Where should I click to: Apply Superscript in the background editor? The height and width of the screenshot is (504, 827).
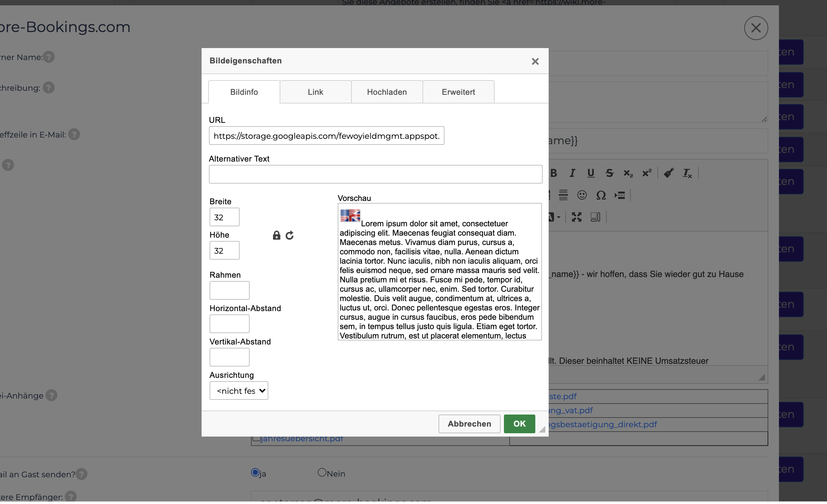point(647,173)
